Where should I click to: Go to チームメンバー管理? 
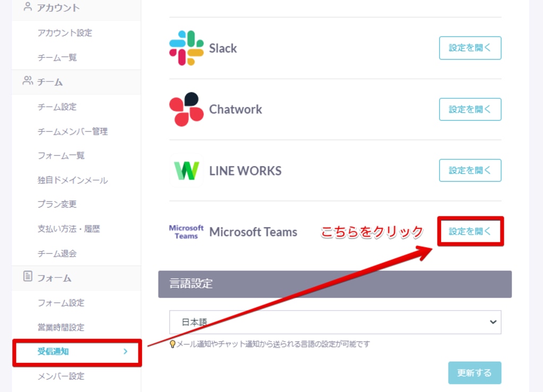(73, 131)
